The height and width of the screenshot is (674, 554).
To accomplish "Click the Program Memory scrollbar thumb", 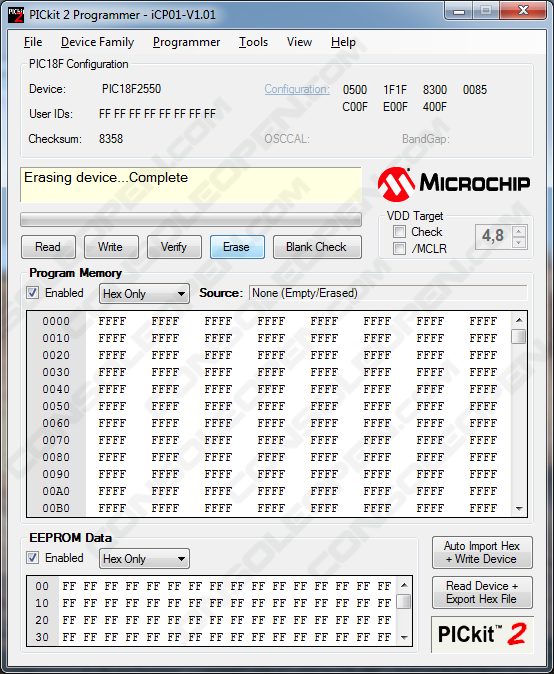I will click(x=519, y=337).
